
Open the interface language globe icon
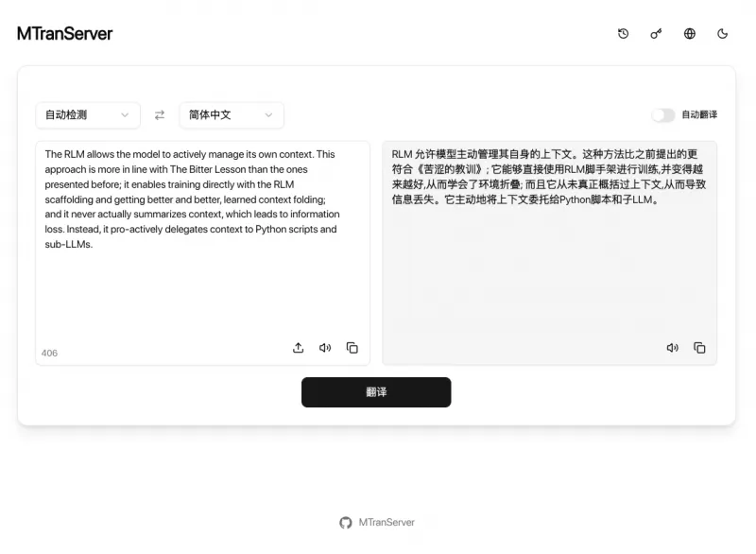[689, 33]
